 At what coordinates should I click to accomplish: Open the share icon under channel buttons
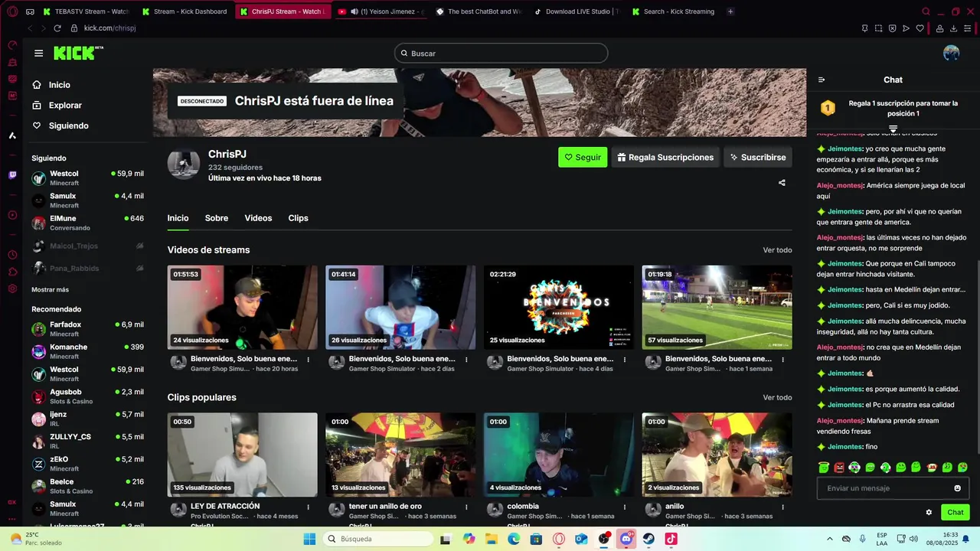pyautogui.click(x=782, y=183)
